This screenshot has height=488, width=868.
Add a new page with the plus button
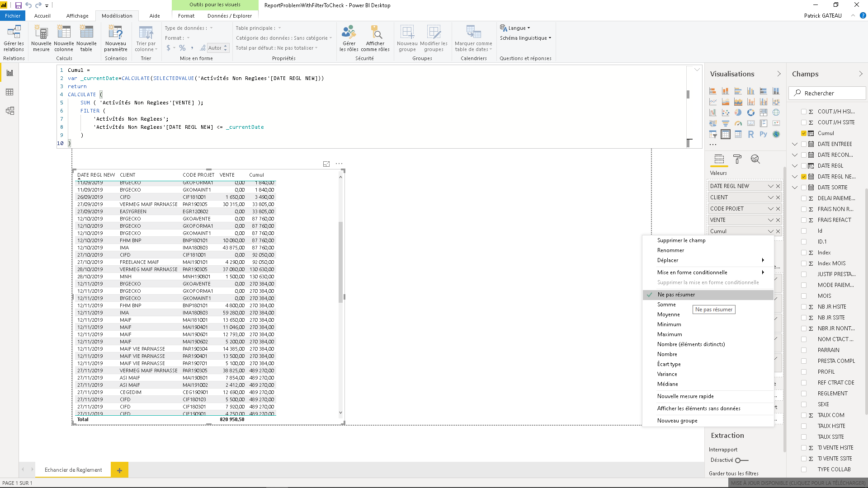coord(119,470)
